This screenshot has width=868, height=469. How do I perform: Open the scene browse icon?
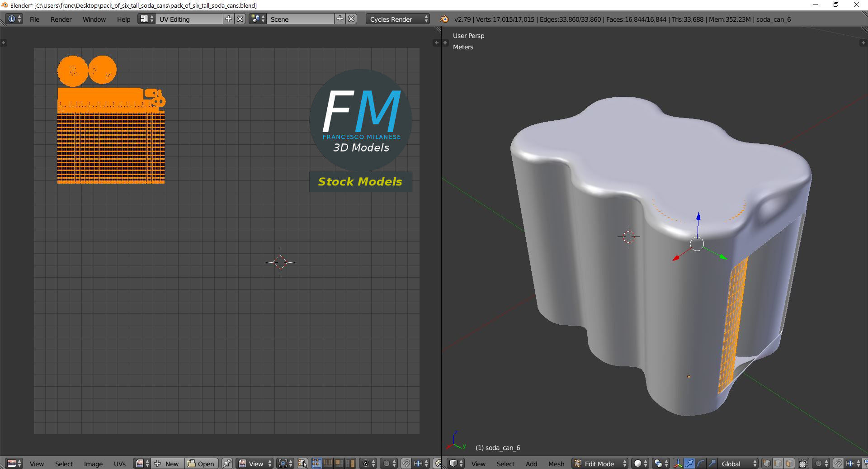(x=258, y=19)
